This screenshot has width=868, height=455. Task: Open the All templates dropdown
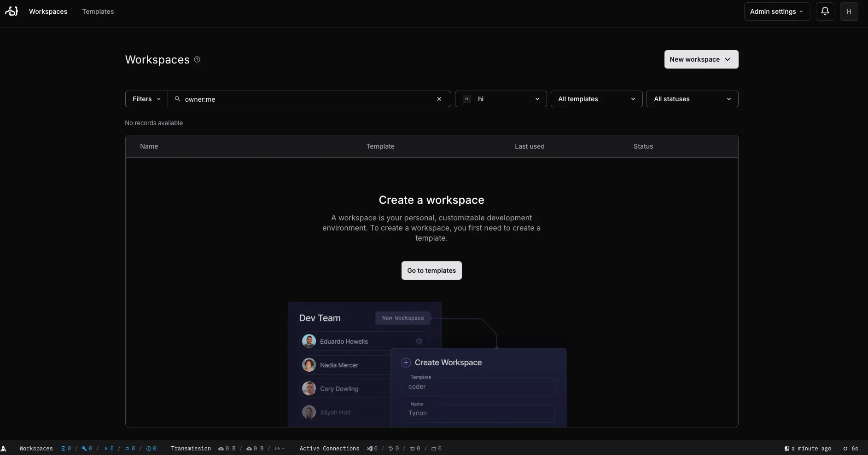pos(596,99)
